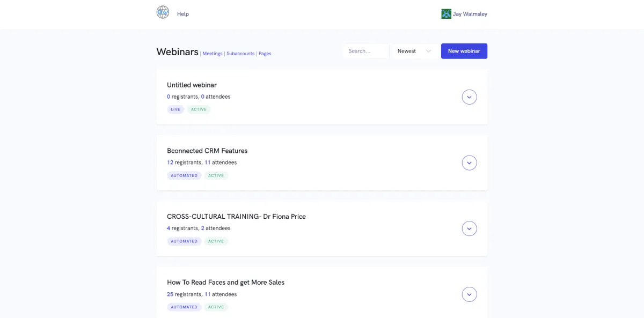Click the Webinars page heading
Viewport: 644px width, 318px height.
177,51
